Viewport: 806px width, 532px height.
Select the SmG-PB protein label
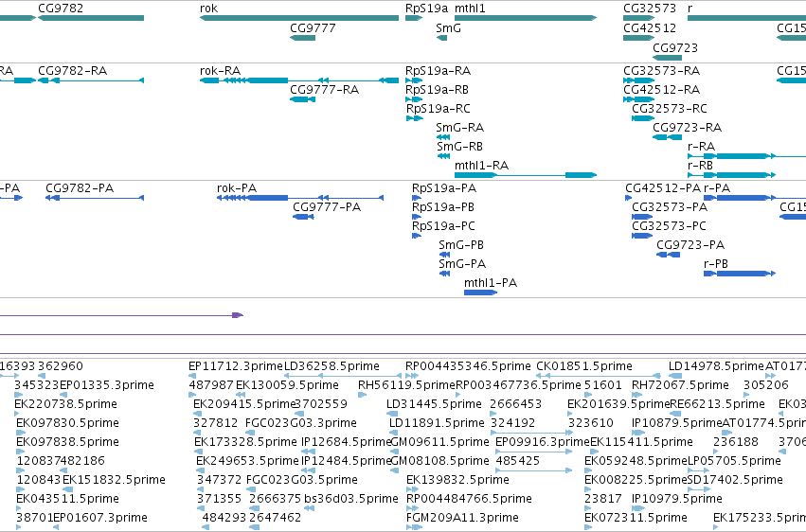point(461,245)
